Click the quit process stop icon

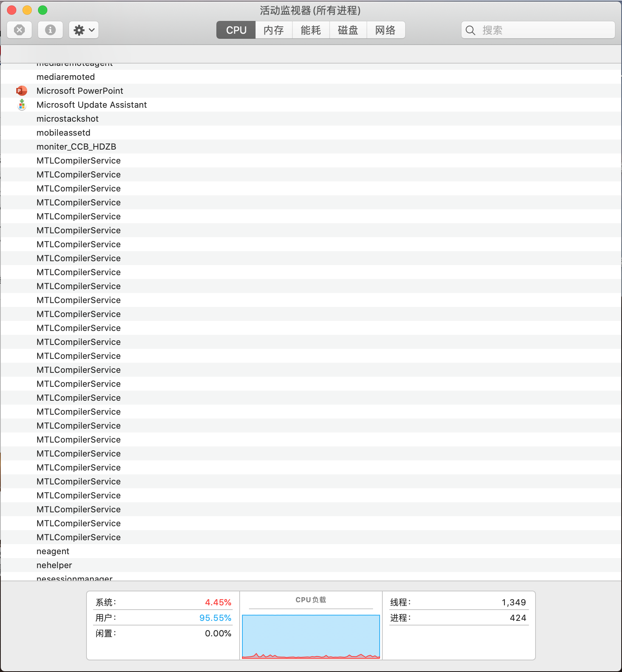click(19, 30)
